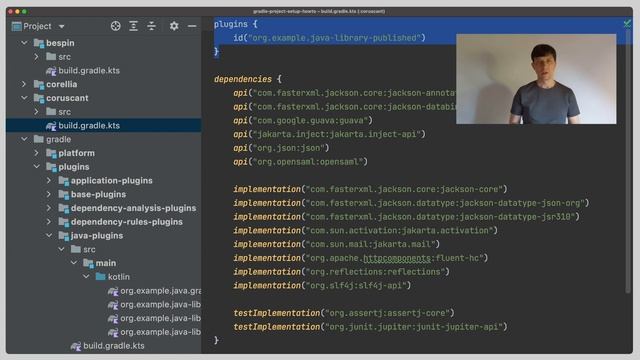Expand the corellia module

click(24, 84)
